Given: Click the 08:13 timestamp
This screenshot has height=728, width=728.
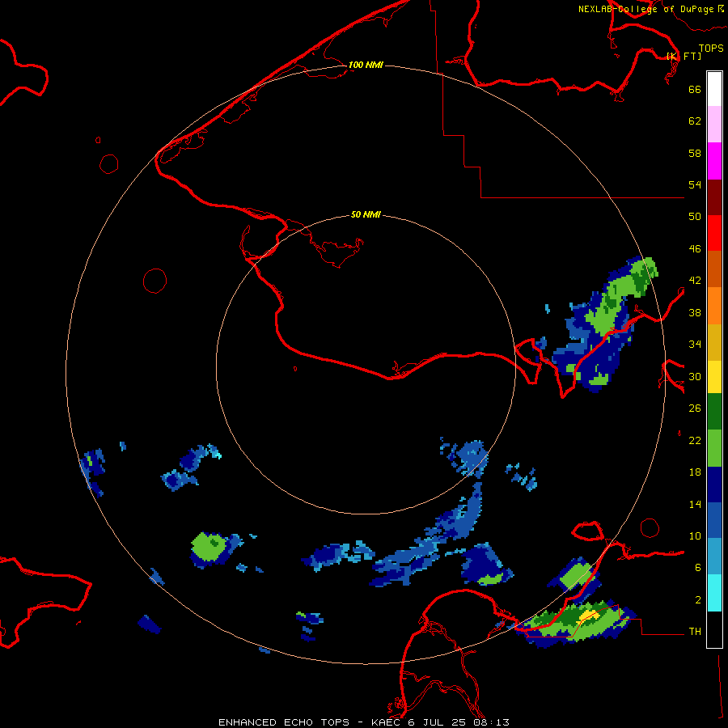Looking at the screenshot, I should [x=491, y=722].
